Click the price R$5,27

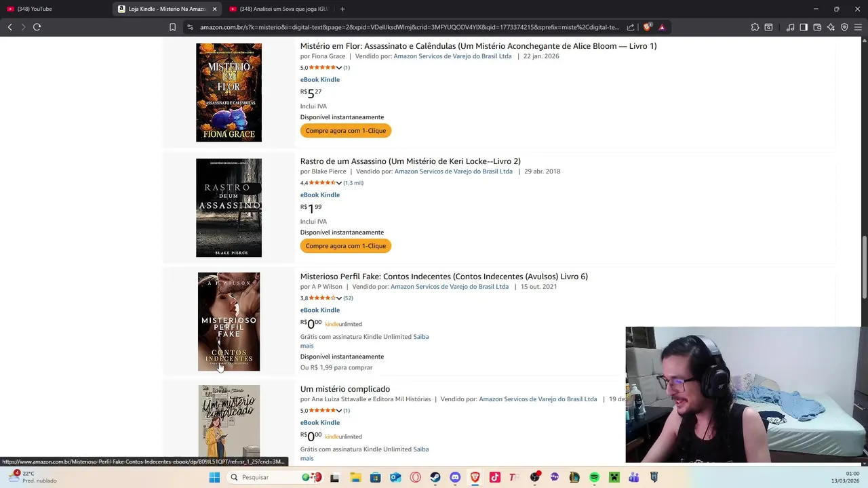[x=311, y=93]
